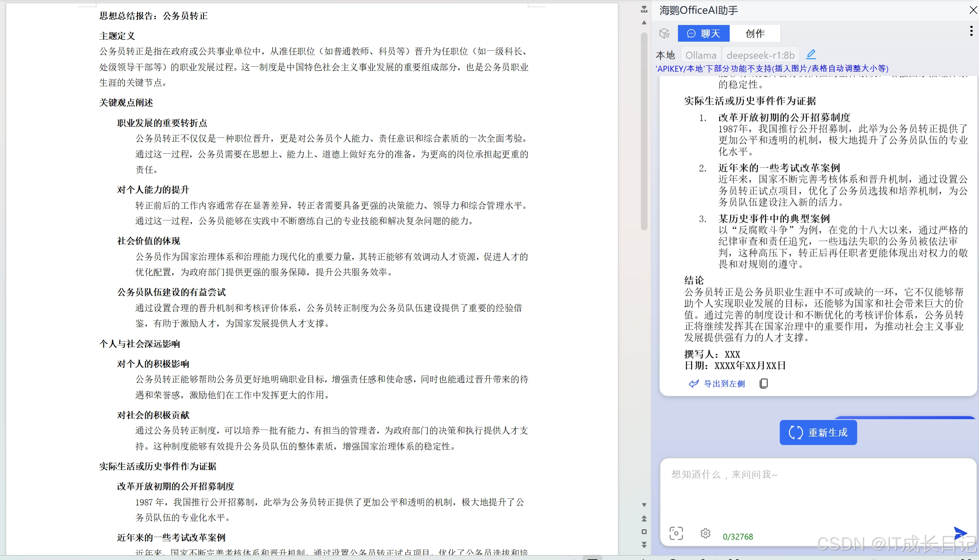Image resolution: width=979 pixels, height=560 pixels.
Task: Click the copy response icon
Action: 763,383
